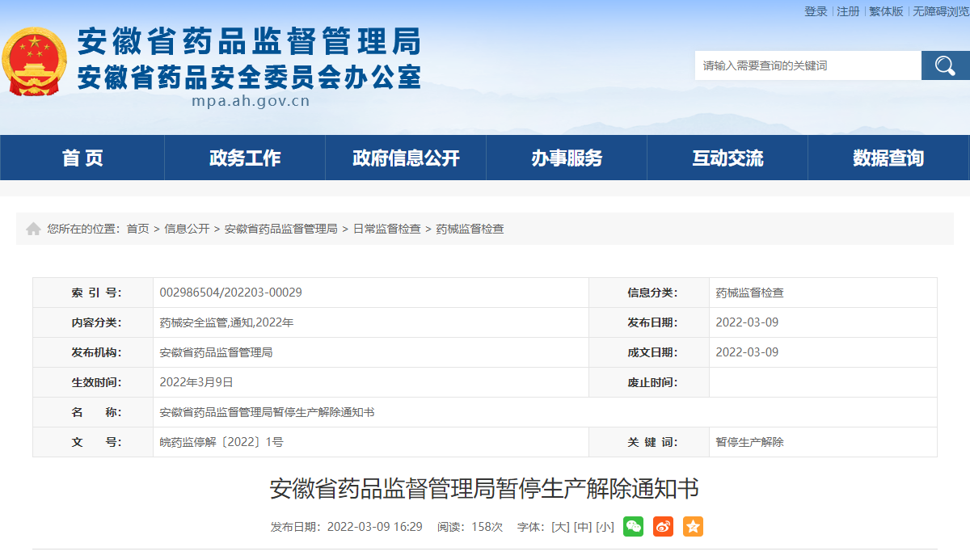Open the 政务工作 navigation tab
The width and height of the screenshot is (970, 560).
[x=245, y=158]
